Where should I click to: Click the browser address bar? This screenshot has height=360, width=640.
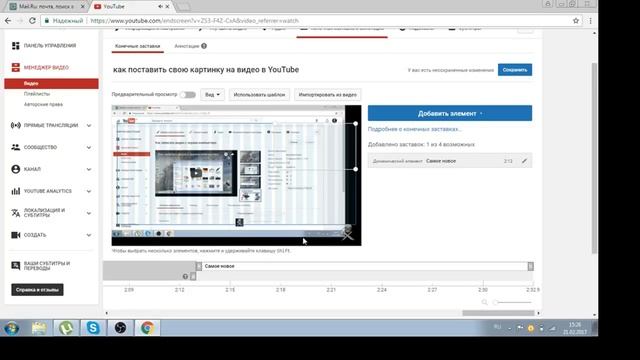pos(310,20)
